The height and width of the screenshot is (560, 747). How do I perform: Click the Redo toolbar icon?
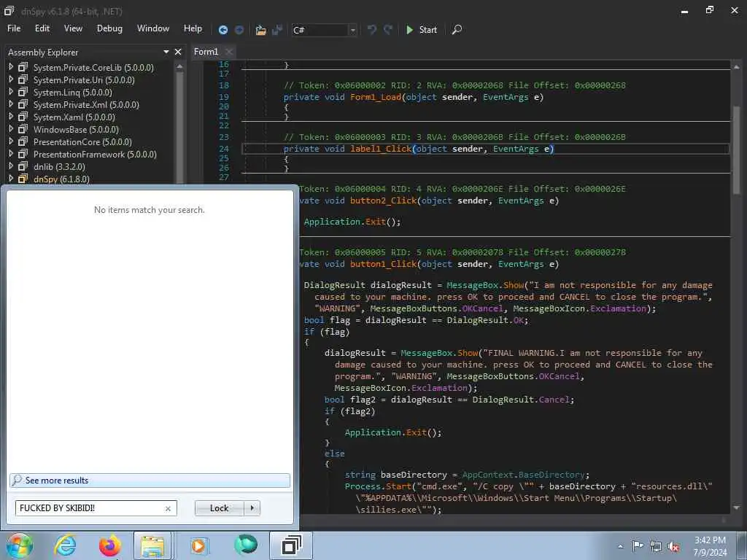pyautogui.click(x=388, y=29)
